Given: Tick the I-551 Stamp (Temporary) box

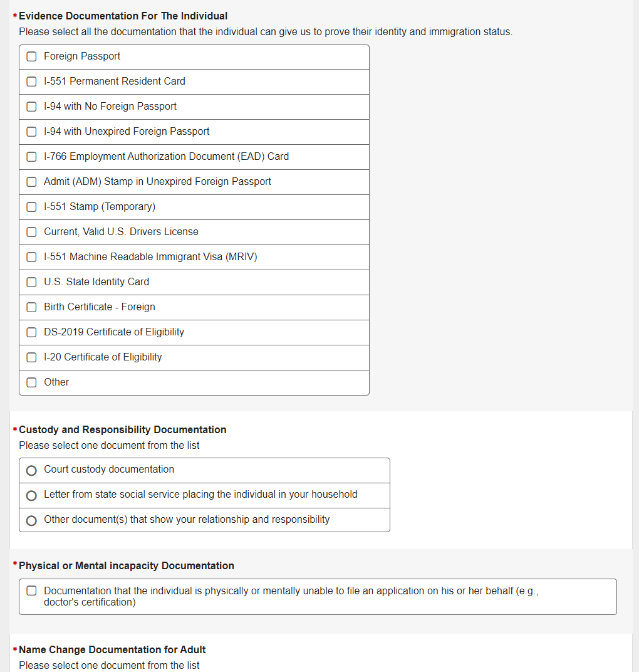Looking at the screenshot, I should coord(31,207).
